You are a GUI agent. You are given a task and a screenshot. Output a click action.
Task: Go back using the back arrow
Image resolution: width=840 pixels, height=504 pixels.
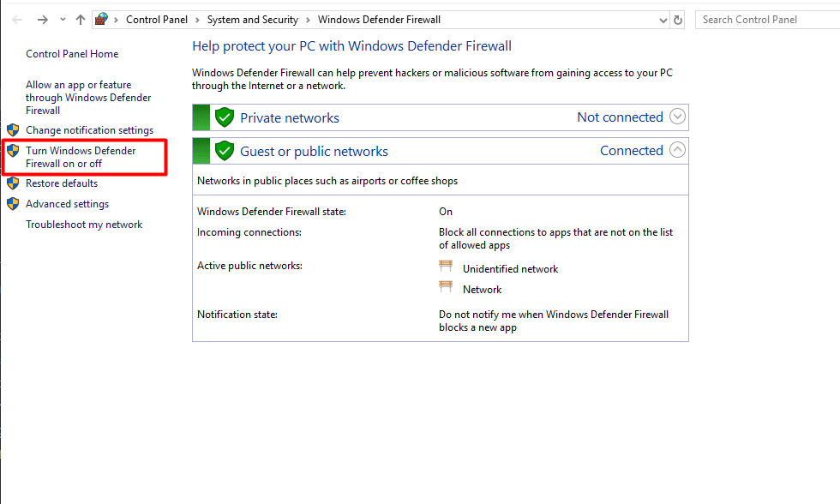pos(17,20)
